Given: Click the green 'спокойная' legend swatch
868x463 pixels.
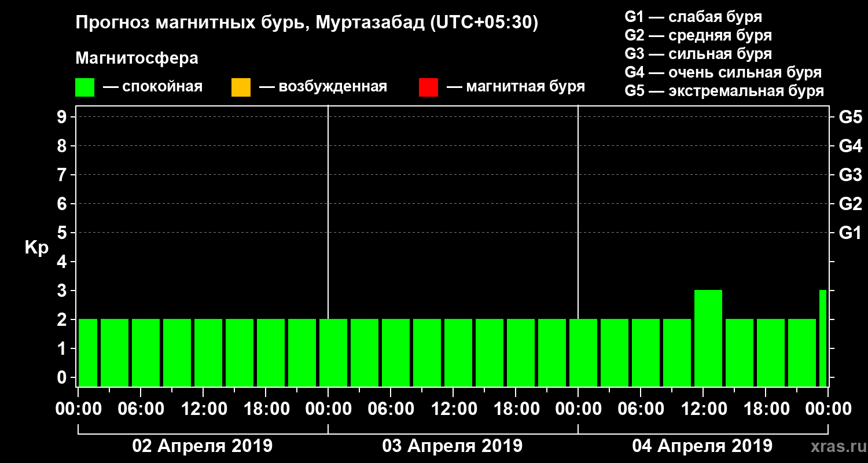Looking at the screenshot, I should 84,87.
